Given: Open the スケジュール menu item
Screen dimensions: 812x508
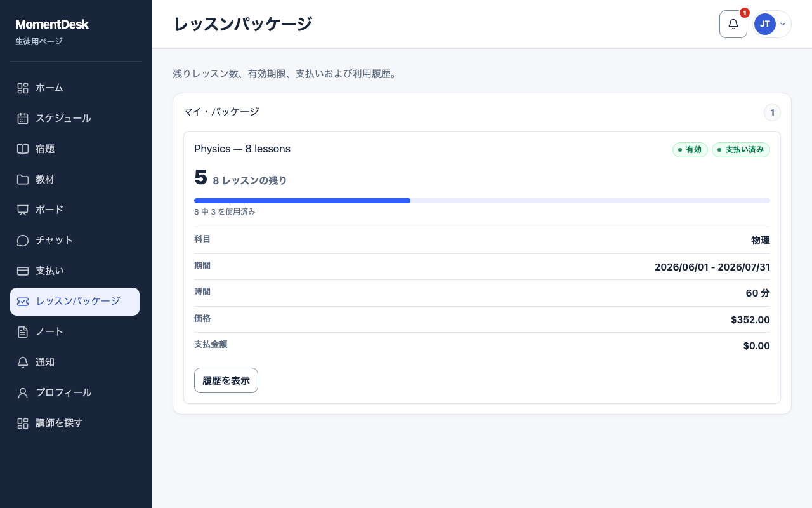Looking at the screenshot, I should pyautogui.click(x=75, y=119).
